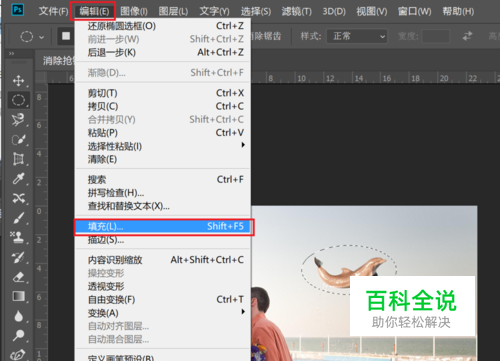500x361 pixels.
Task: Select the Eraser tool
Action: coord(18,277)
